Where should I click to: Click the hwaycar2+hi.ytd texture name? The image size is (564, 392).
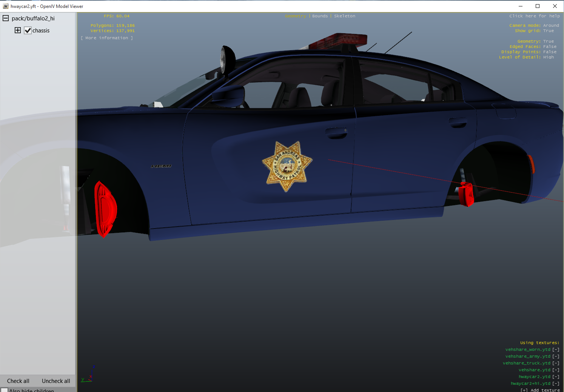[531, 383]
